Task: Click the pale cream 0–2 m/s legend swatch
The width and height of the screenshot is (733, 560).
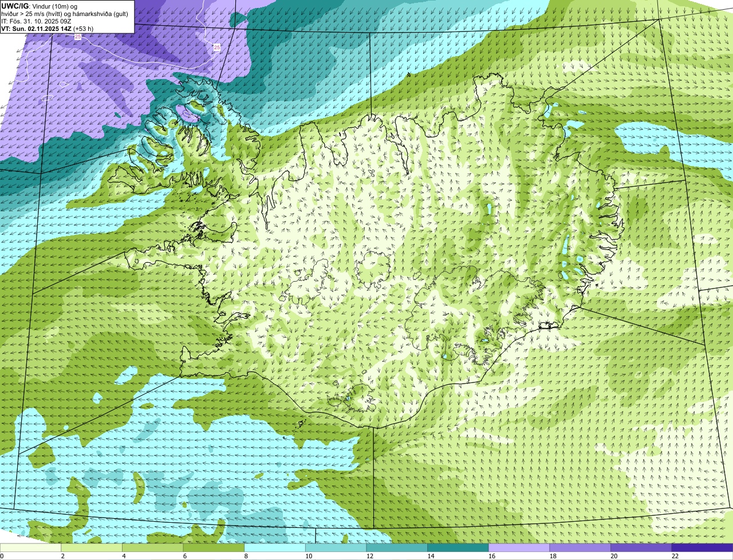Action: click(x=30, y=548)
